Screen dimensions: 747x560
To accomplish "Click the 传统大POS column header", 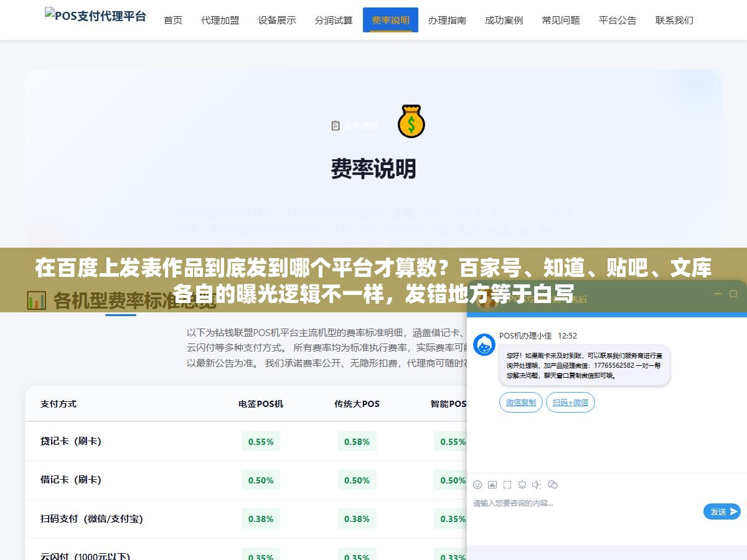I will pyautogui.click(x=357, y=404).
